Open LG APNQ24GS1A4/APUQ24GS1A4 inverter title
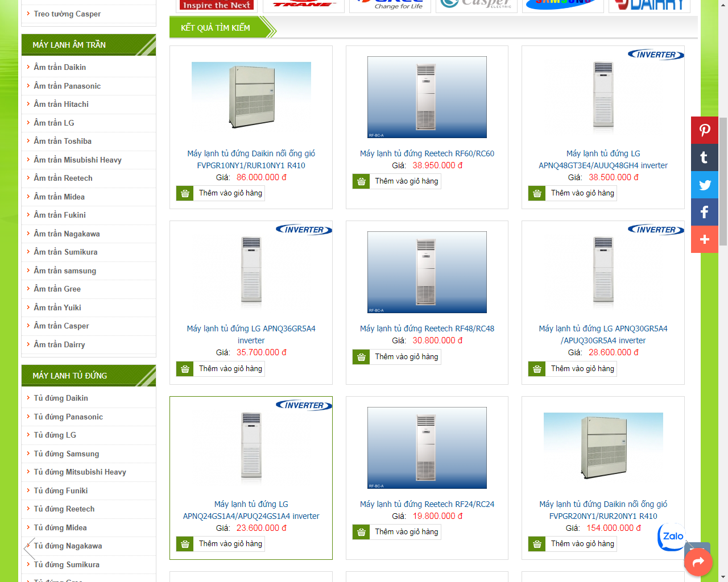Viewport: 728px width, 582px height. point(251,510)
